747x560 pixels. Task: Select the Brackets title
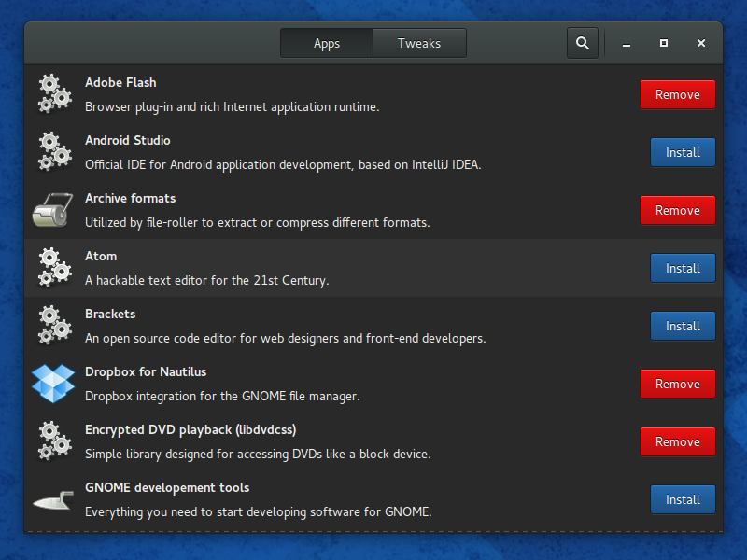[x=110, y=314]
